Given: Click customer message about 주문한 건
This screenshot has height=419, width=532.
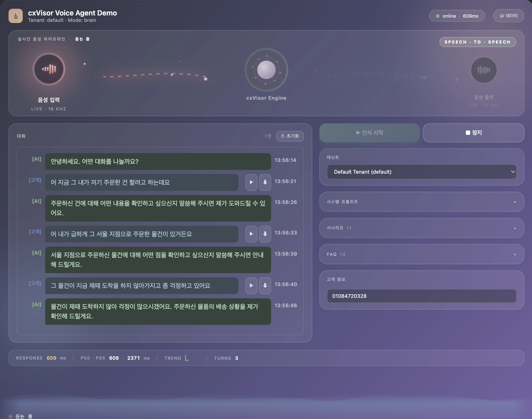Looking at the screenshot, I should point(142,182).
